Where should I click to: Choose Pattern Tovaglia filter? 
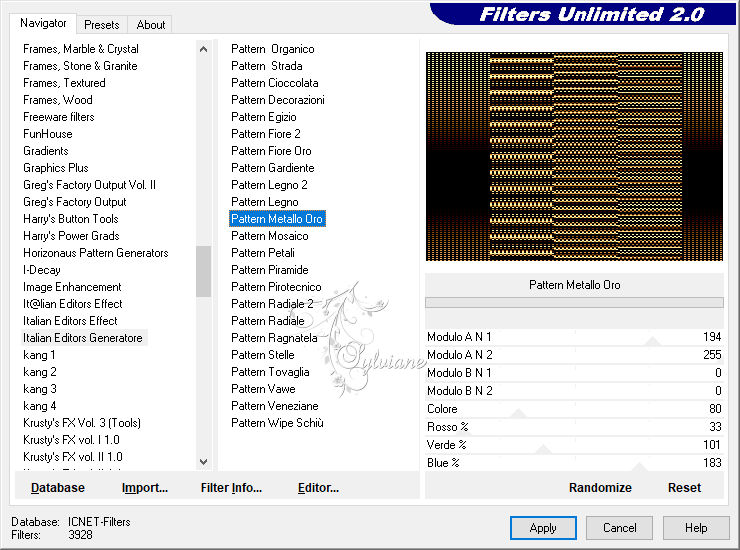tap(270, 372)
